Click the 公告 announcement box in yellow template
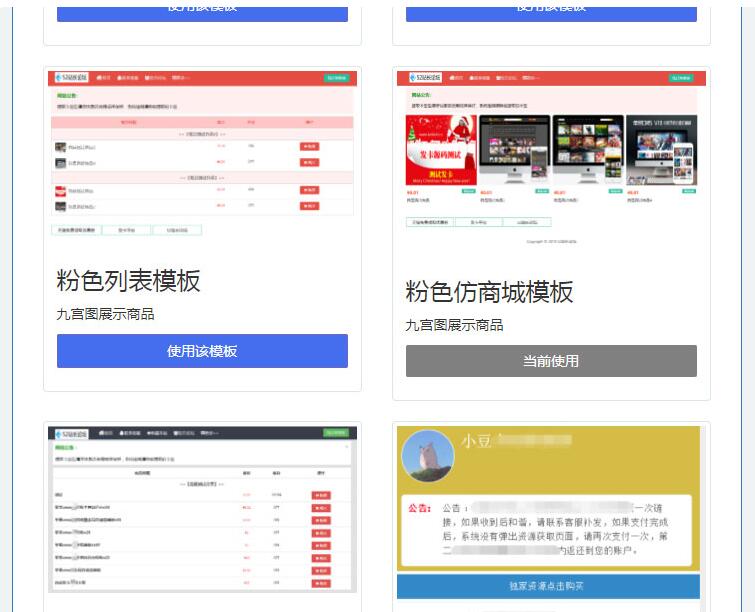The height and width of the screenshot is (612, 755). (x=546, y=530)
